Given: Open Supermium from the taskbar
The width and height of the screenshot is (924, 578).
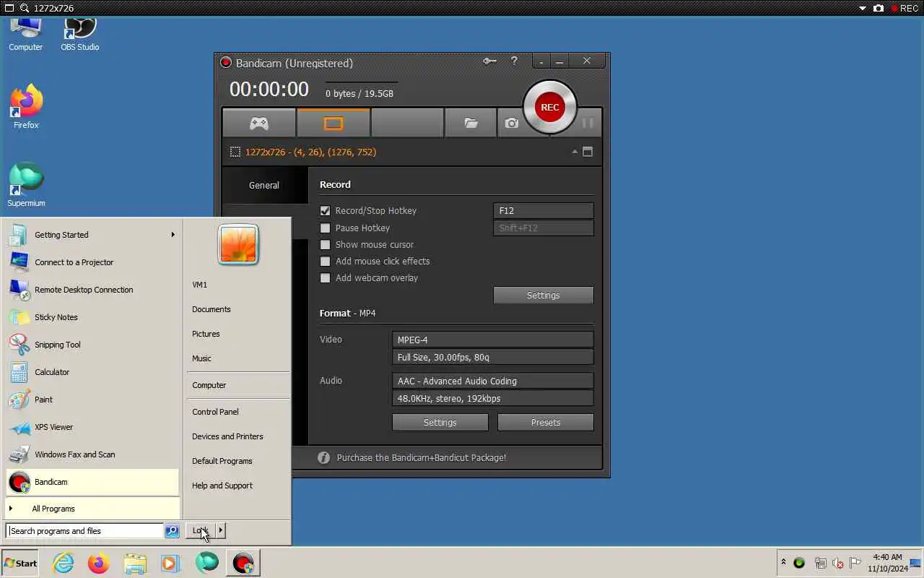Looking at the screenshot, I should coord(206,563).
